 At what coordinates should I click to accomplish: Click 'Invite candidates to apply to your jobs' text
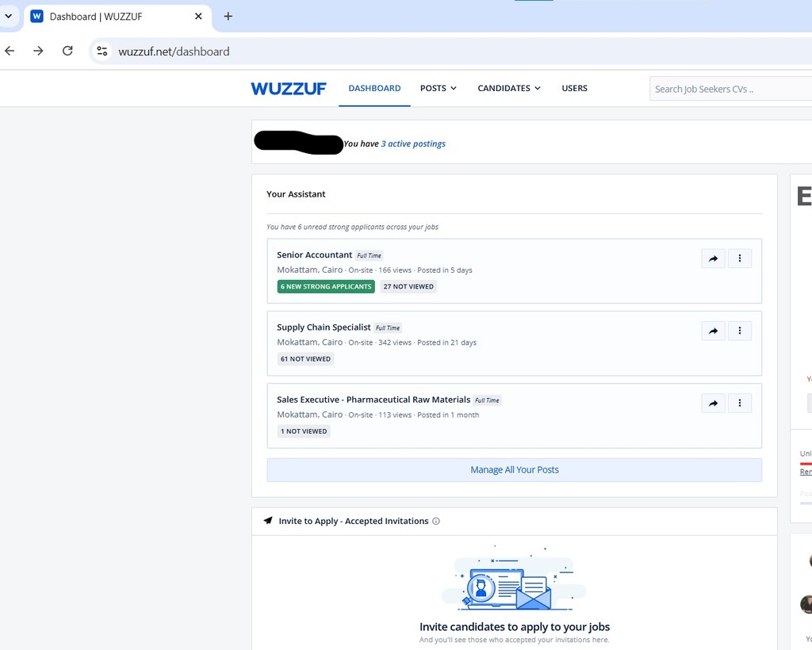click(515, 627)
